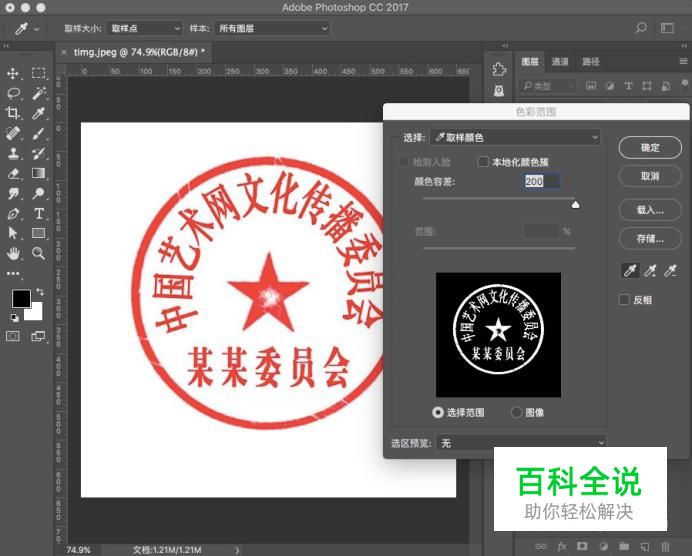Select the Healing Brush tool
This screenshot has width=692, height=556.
(13, 133)
